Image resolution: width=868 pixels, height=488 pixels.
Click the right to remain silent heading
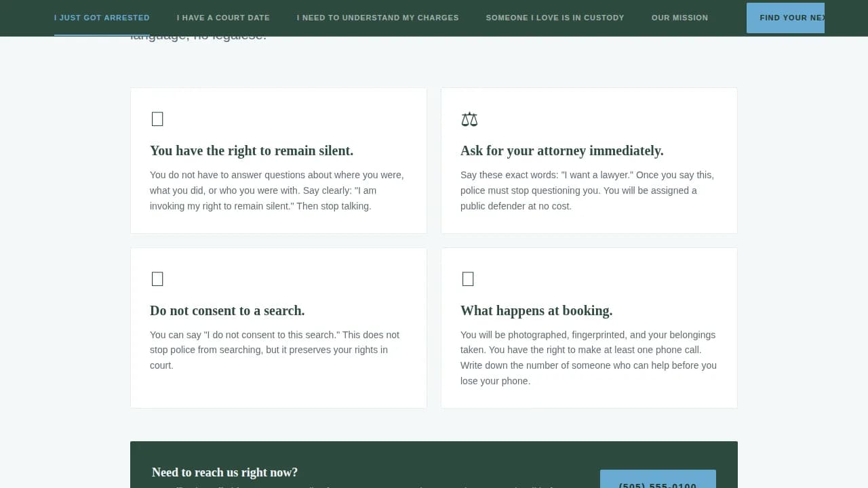click(252, 150)
